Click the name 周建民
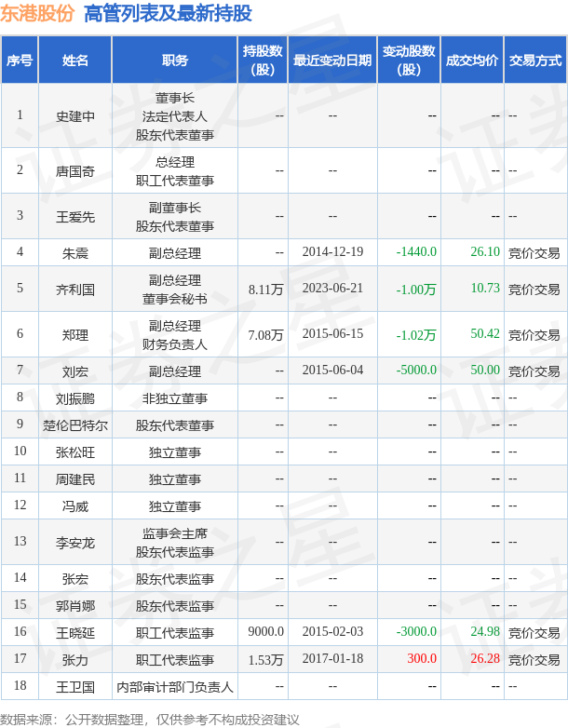The width and height of the screenshot is (568, 728). point(75,479)
